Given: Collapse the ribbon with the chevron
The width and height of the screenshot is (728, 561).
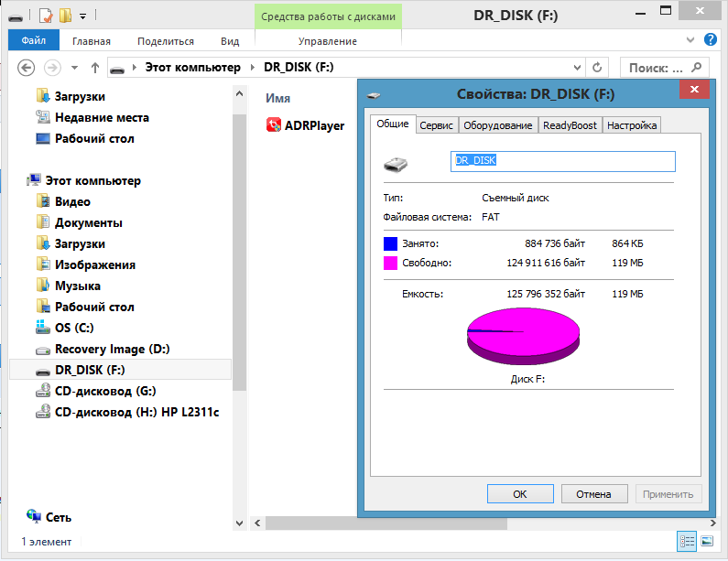Looking at the screenshot, I should pos(690,40).
